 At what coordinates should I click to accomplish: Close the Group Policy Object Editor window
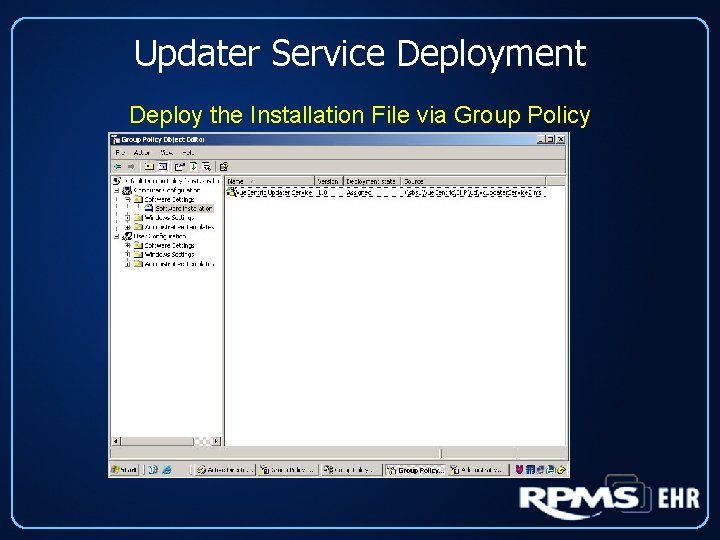[x=561, y=139]
